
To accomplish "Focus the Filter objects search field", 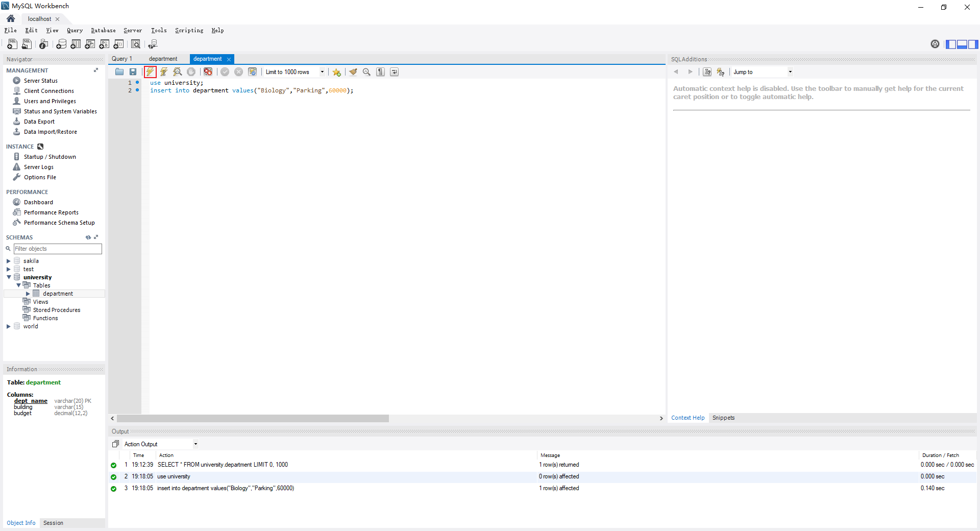I will [x=58, y=249].
